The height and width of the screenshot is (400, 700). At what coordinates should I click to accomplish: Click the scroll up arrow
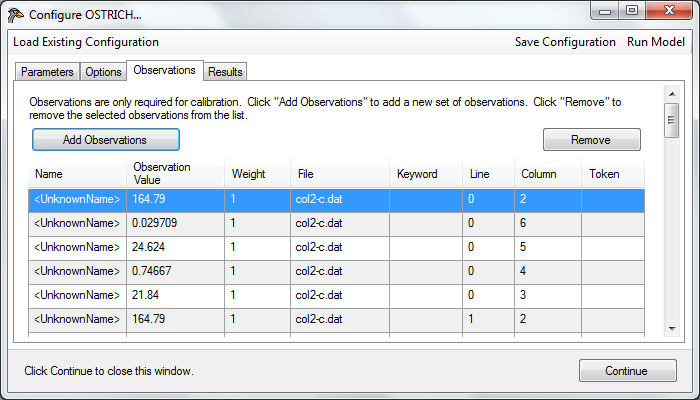point(672,94)
